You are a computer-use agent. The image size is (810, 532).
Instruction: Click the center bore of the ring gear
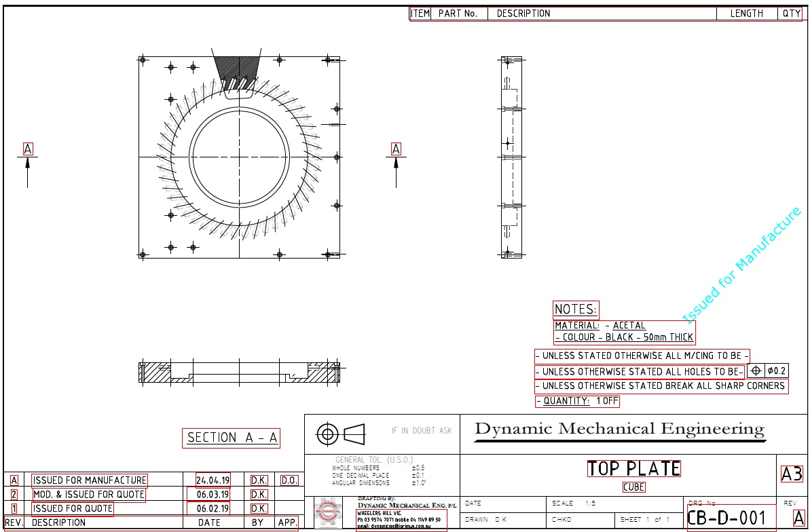(239, 157)
